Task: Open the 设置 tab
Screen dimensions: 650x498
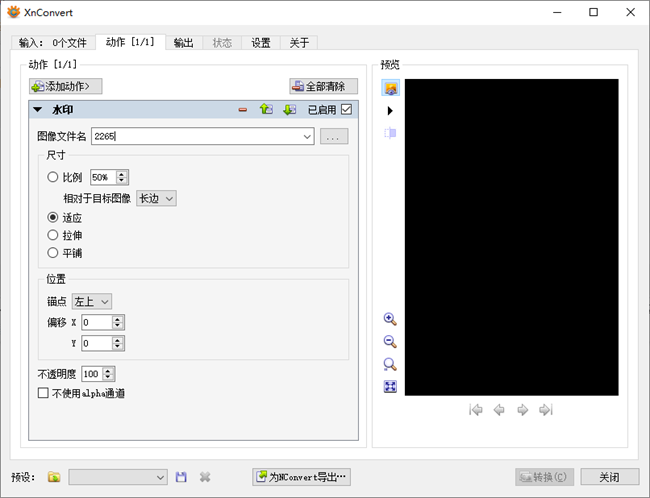Action: [x=261, y=43]
